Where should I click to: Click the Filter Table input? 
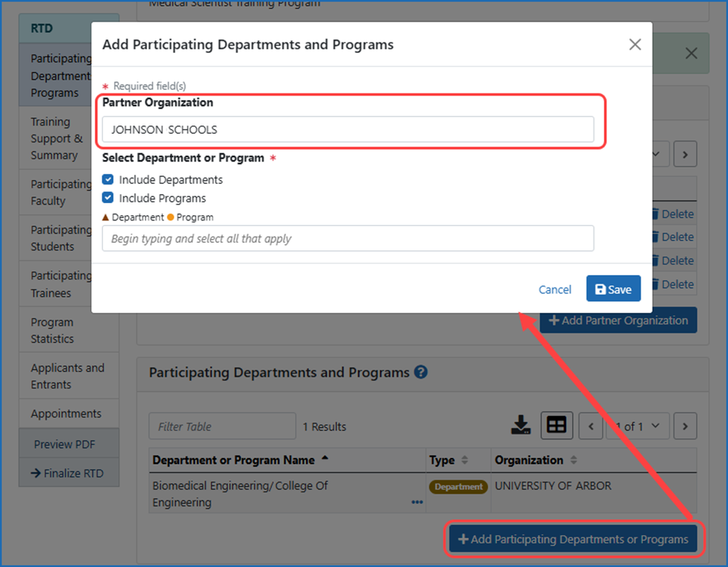(223, 426)
